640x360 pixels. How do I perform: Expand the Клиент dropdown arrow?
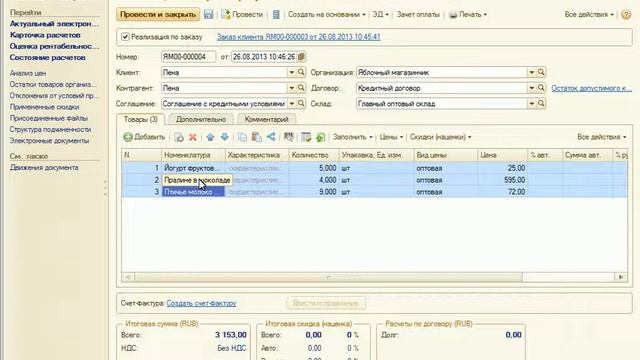click(291, 72)
